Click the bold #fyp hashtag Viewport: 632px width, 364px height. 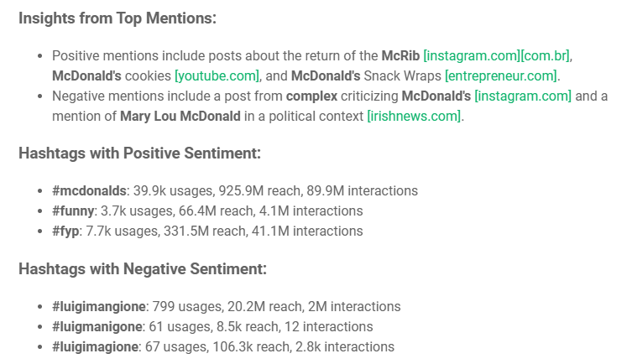65,231
